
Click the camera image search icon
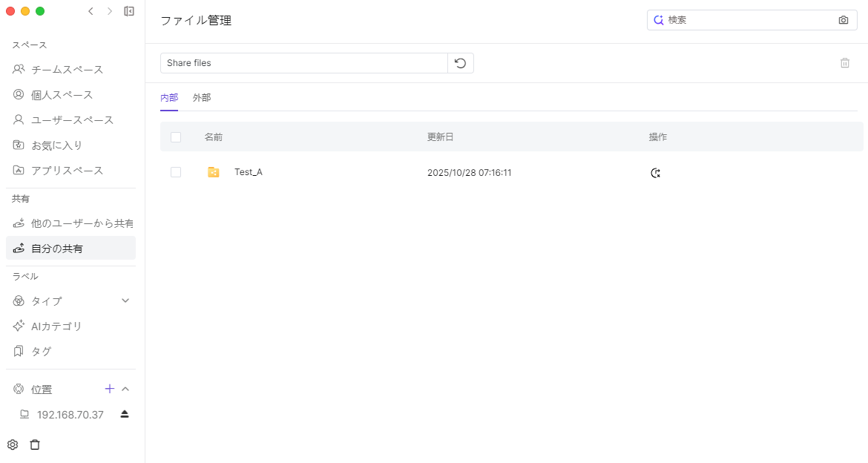(x=843, y=20)
